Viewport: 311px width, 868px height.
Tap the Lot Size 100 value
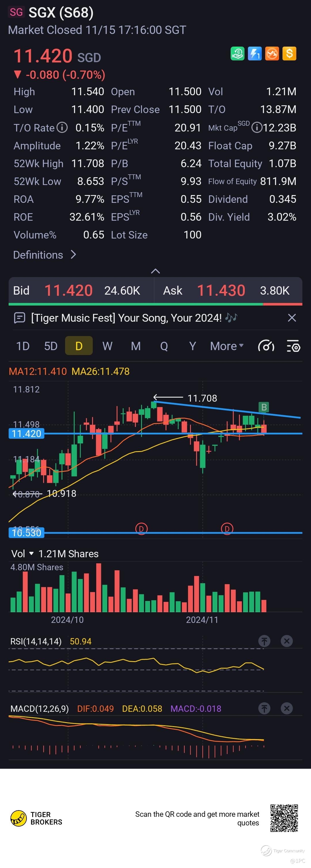coord(193,235)
